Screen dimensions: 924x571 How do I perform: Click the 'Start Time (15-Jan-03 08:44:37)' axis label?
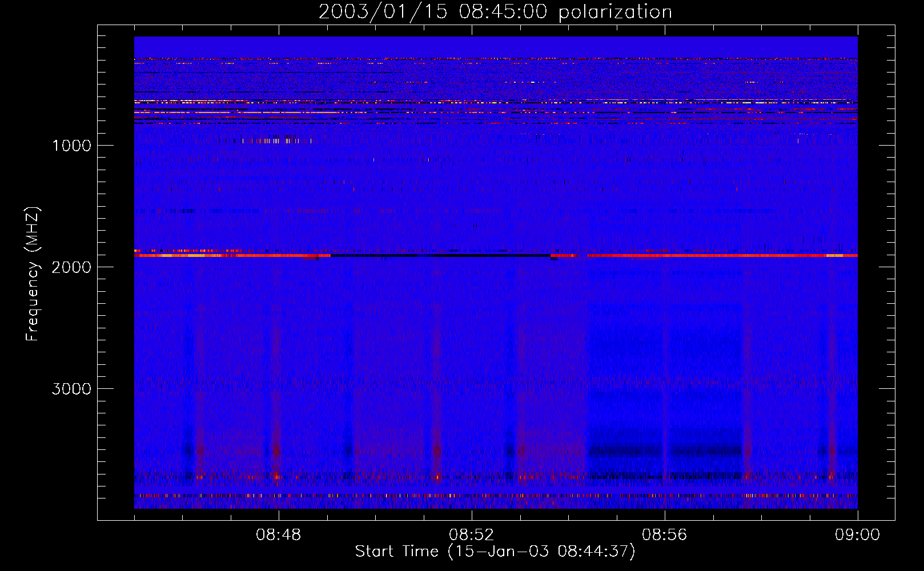pos(495,552)
